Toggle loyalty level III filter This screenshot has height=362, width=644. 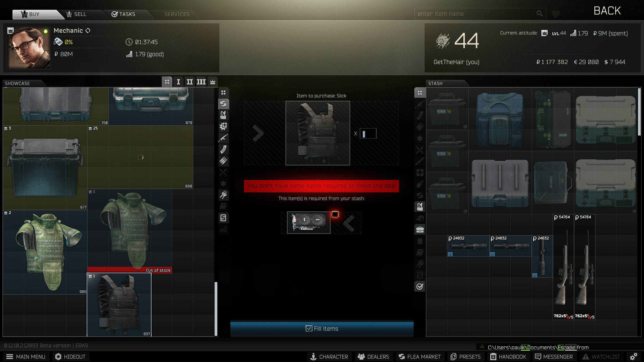click(x=201, y=82)
